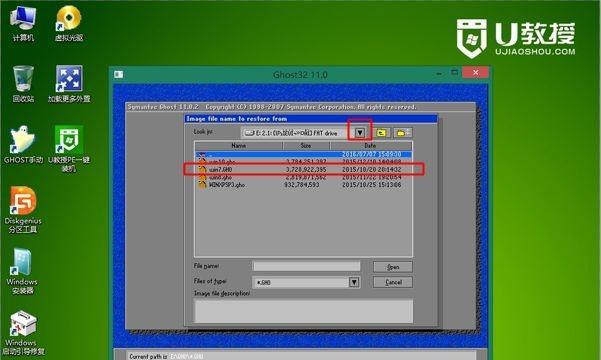Open the 回收站 recycle bin icon

coord(23,84)
